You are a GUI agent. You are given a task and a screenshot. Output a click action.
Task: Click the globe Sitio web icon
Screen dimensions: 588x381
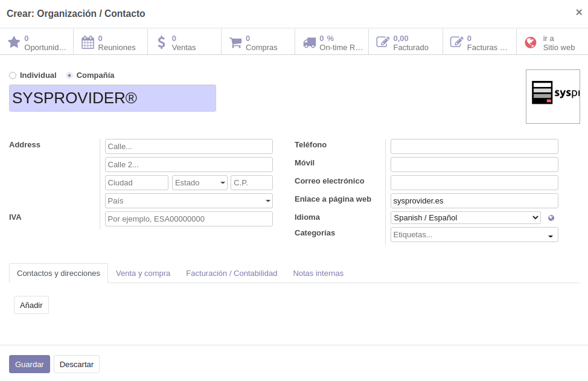coord(531,42)
